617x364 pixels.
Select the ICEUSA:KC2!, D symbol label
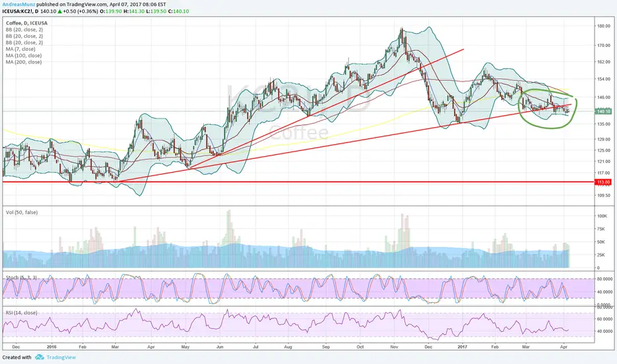20,11
